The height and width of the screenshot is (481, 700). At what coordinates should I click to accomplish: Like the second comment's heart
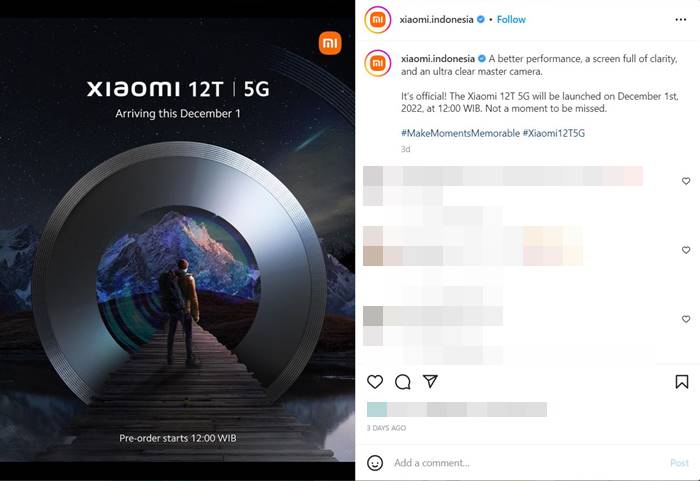coord(686,250)
